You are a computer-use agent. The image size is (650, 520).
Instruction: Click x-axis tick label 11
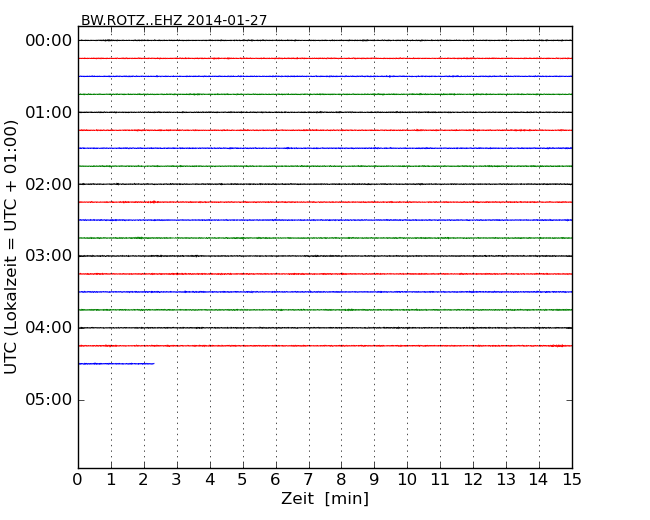tap(440, 479)
